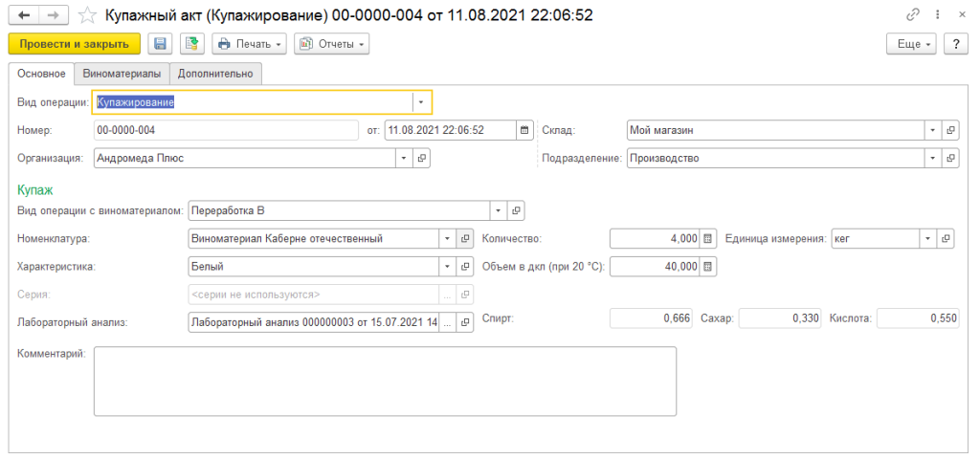Switch to the Виноматериалы tab
The height and width of the screenshot is (459, 980).
coord(122,74)
